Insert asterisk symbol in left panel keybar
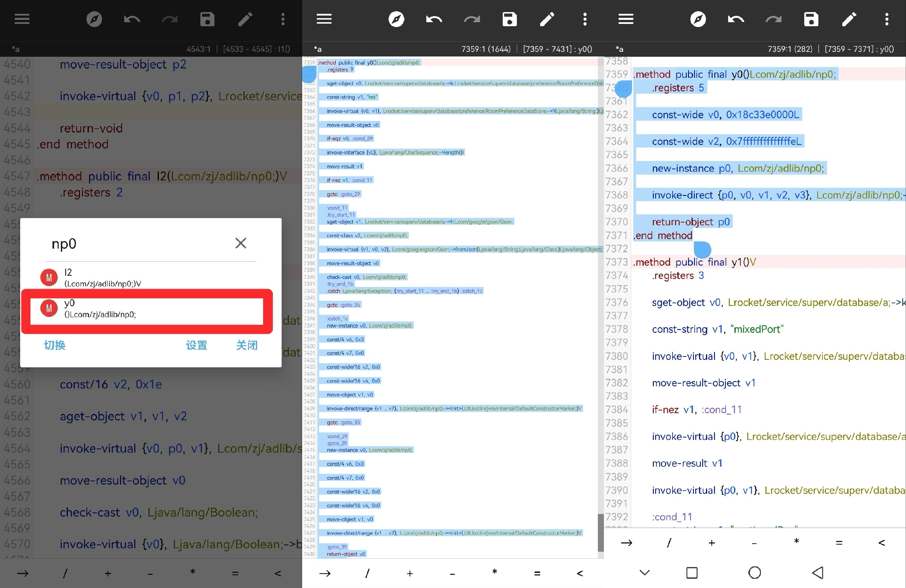Viewport: 906px width, 588px height. [193, 572]
